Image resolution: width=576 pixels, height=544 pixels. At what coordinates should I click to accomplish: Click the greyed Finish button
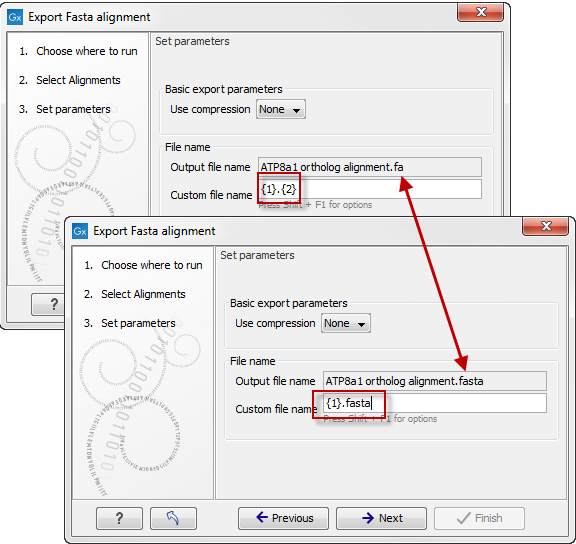(x=479, y=518)
